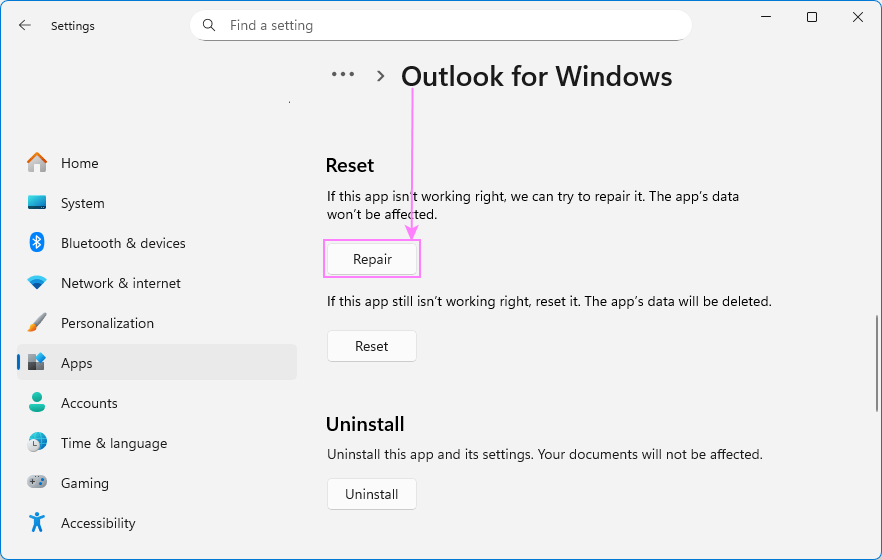
Task: Click the Settings window title text
Action: click(x=73, y=26)
